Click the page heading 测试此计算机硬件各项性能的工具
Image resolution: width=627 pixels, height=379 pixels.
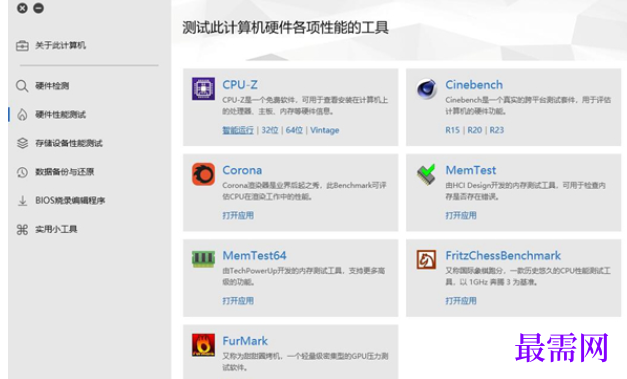click(286, 28)
